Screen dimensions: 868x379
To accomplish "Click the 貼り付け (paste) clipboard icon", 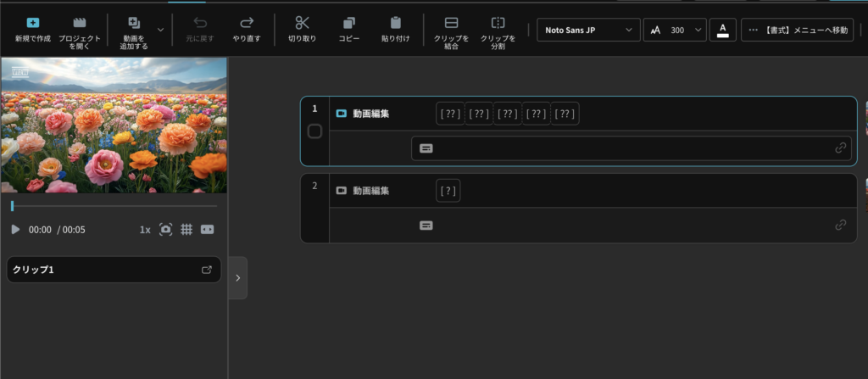I will click(x=395, y=23).
